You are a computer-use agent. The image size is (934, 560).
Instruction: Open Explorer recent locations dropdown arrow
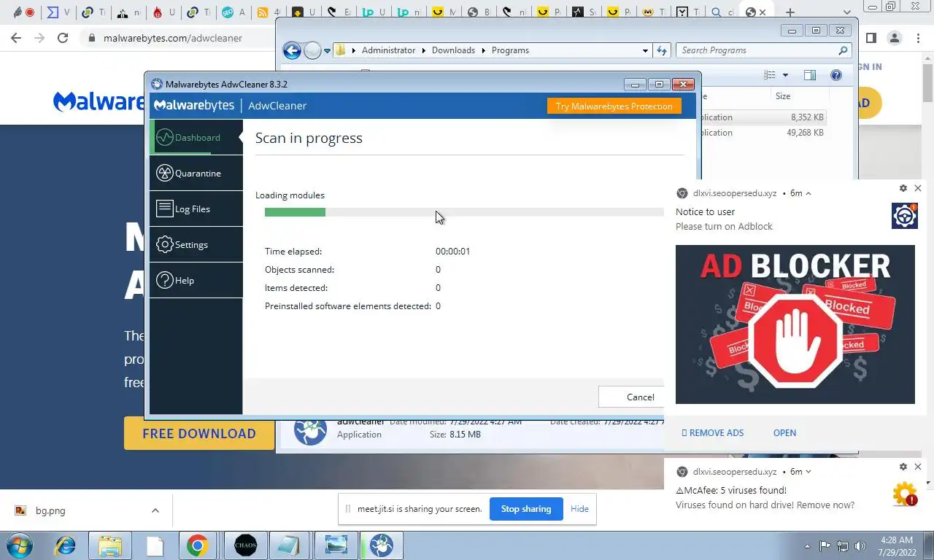(326, 51)
